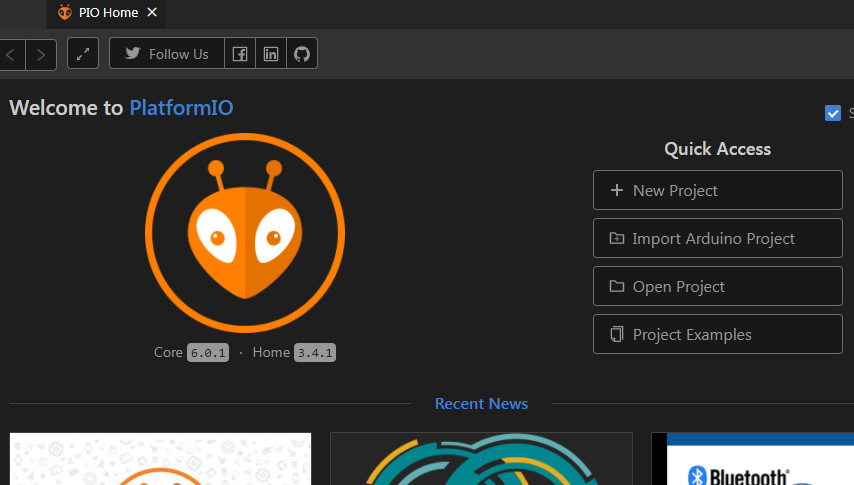The width and height of the screenshot is (854, 485).
Task: Open the LinkedIn icon link
Action: tap(271, 53)
